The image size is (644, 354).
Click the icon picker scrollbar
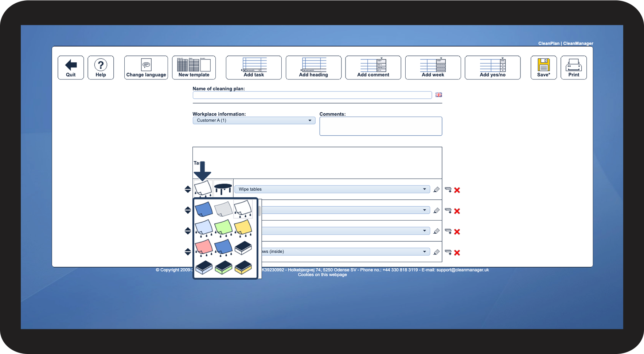point(259,211)
